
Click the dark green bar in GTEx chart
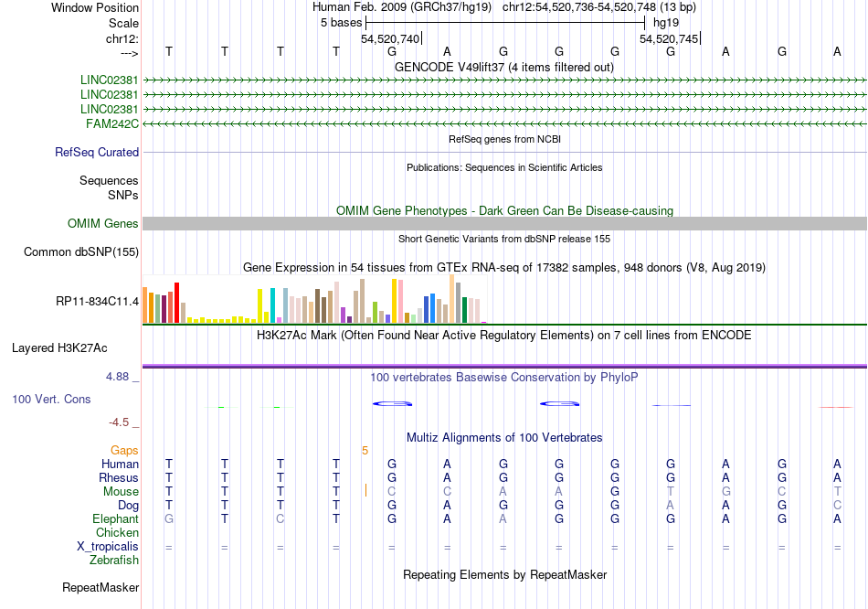[x=464, y=310]
